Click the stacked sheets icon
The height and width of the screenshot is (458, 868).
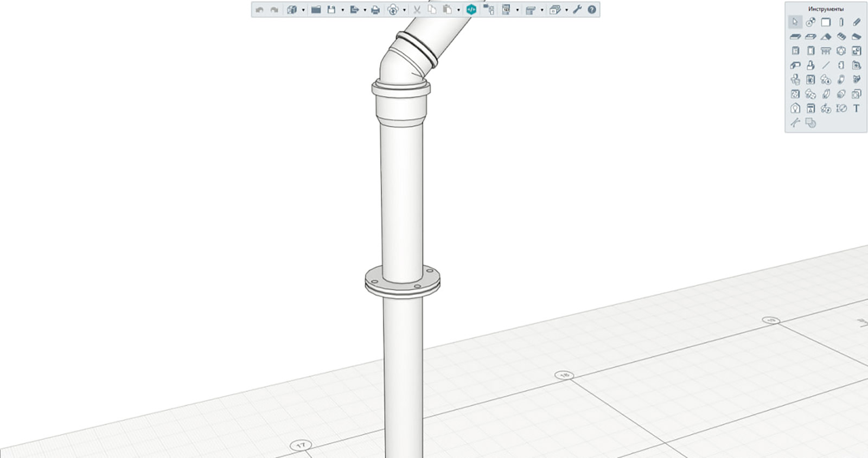tap(555, 10)
